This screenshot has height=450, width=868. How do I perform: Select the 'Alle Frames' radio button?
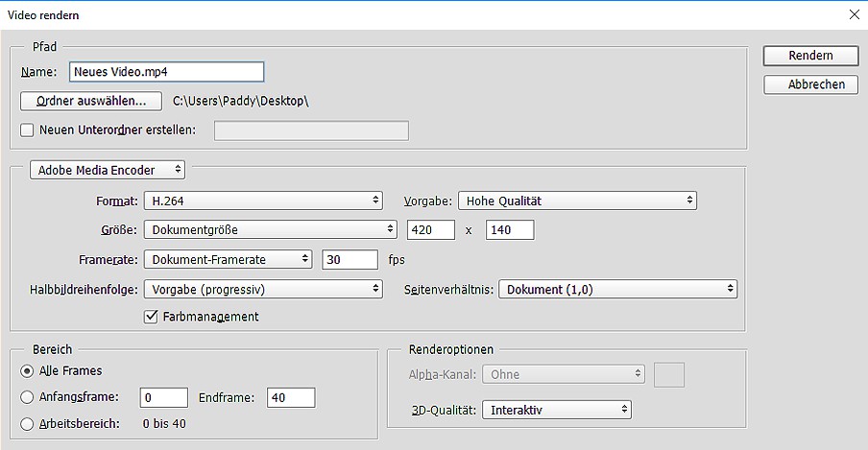(27, 370)
